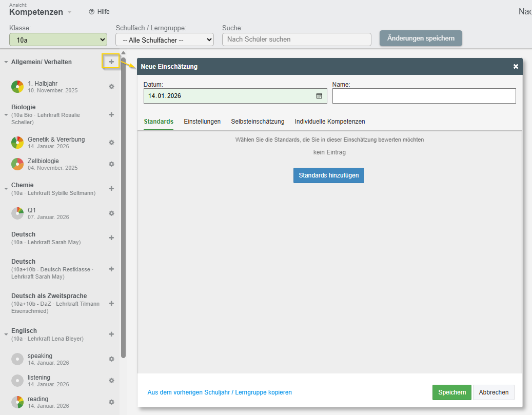Viewport: 532px width, 415px height.
Task: Add new assessment for Biologie
Action: [111, 114]
